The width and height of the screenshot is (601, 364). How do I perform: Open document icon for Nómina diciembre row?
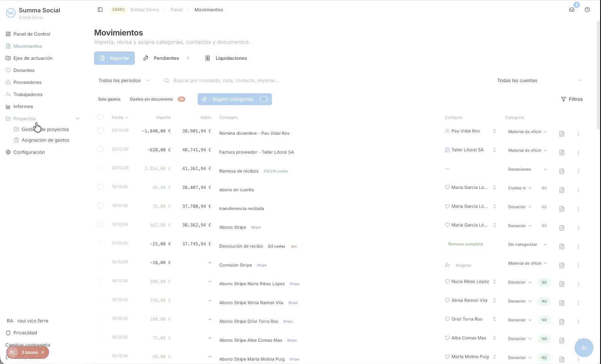562,134
